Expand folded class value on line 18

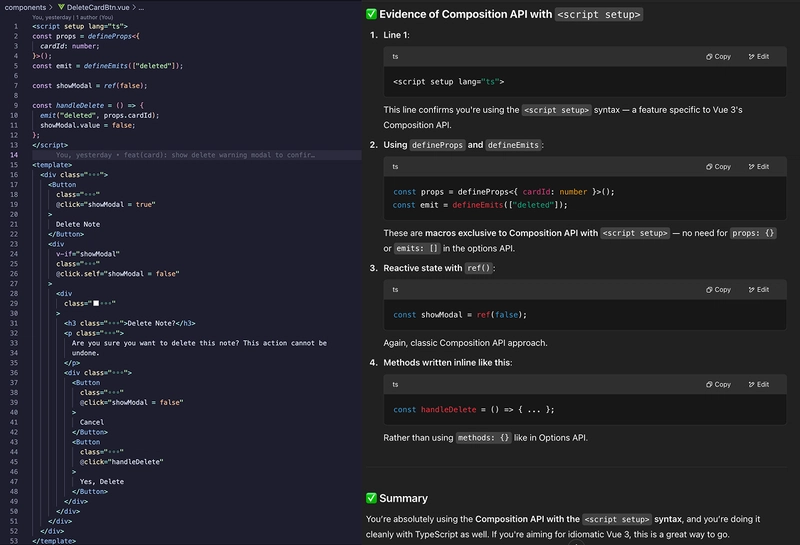click(x=88, y=195)
